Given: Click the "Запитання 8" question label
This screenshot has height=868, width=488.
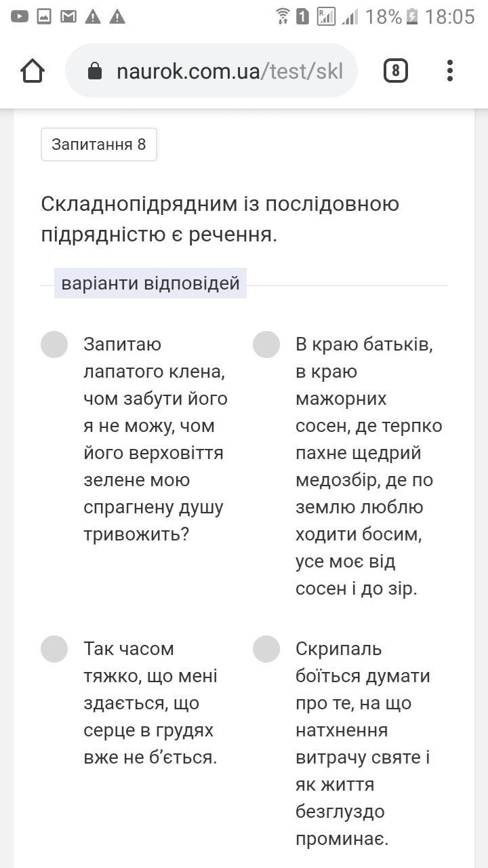Looking at the screenshot, I should [x=99, y=144].
